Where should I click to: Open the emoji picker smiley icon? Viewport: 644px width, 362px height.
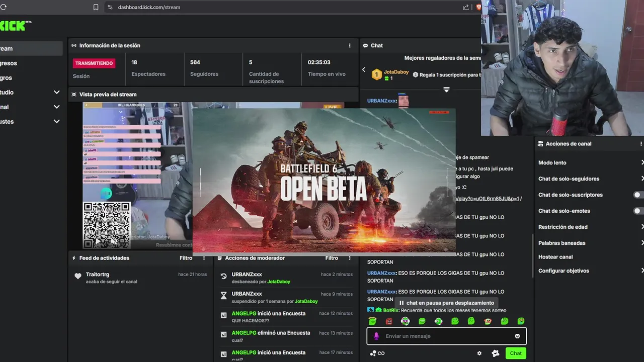[517, 336]
